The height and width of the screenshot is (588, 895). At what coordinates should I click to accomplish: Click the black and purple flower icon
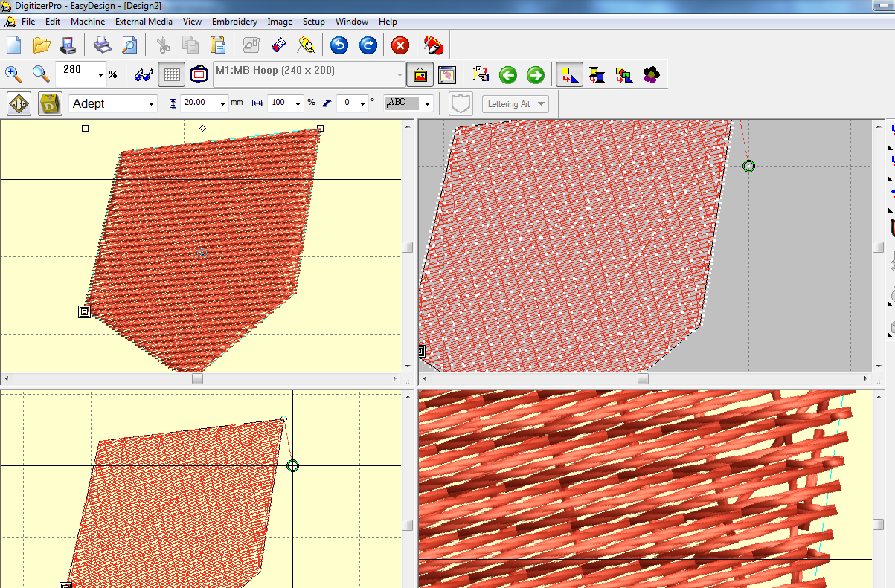pos(651,74)
